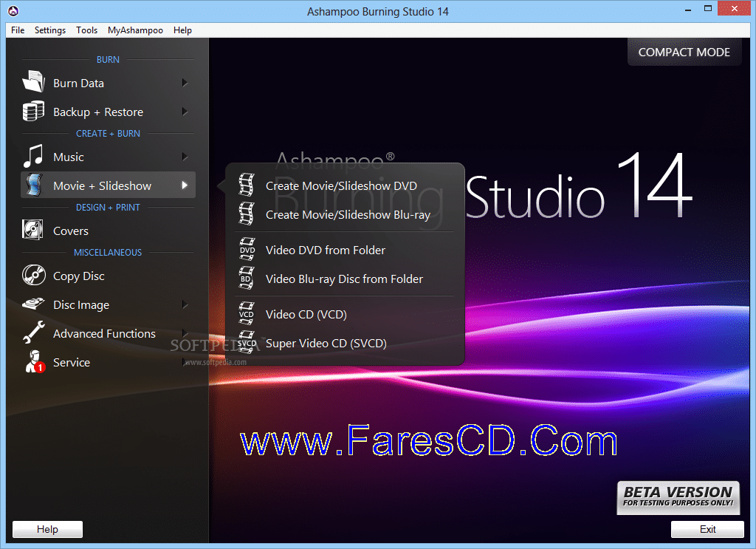Click the Backup + Restore database icon

(33, 111)
